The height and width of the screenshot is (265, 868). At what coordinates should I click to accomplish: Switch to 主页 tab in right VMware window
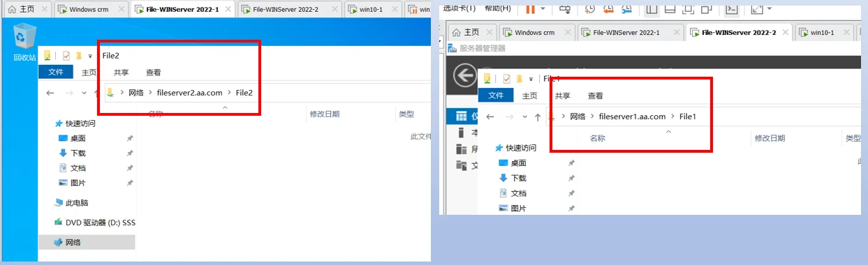pos(473,32)
